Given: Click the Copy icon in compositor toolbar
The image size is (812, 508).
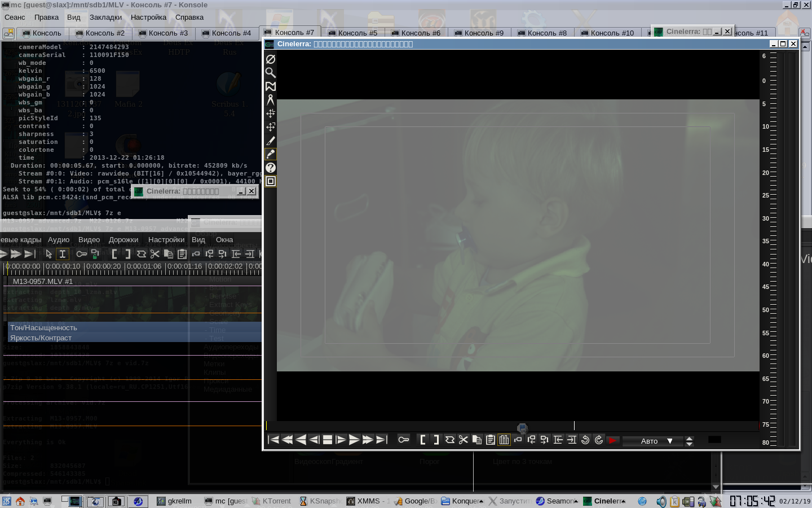Looking at the screenshot, I should pos(477,440).
